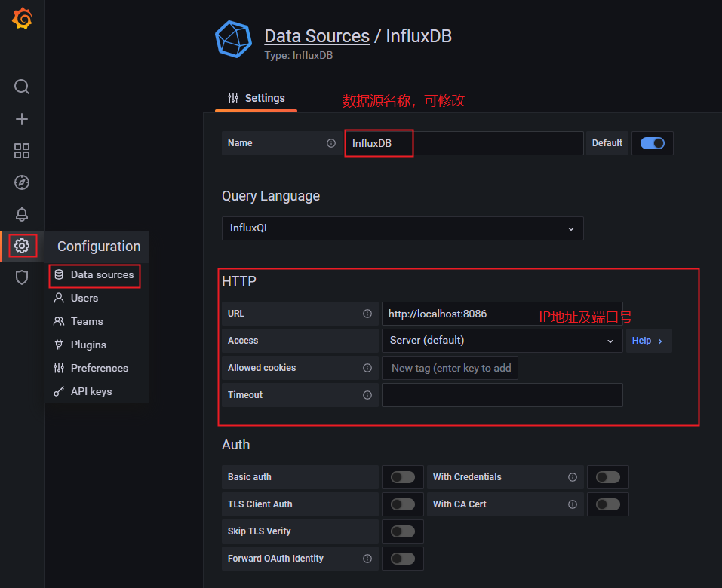Click the info icon beside Timeout
This screenshot has height=588, width=722.
point(367,395)
